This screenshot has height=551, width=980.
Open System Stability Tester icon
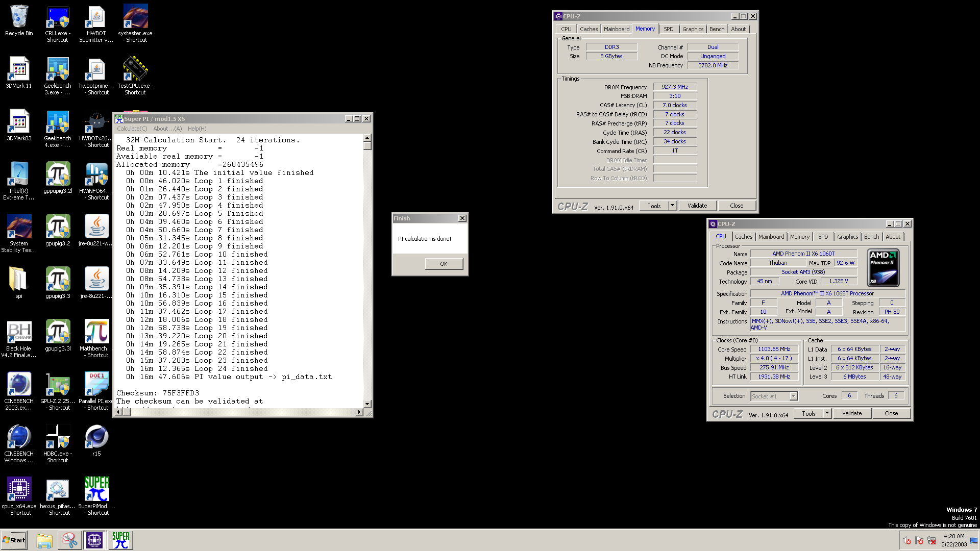19,234
